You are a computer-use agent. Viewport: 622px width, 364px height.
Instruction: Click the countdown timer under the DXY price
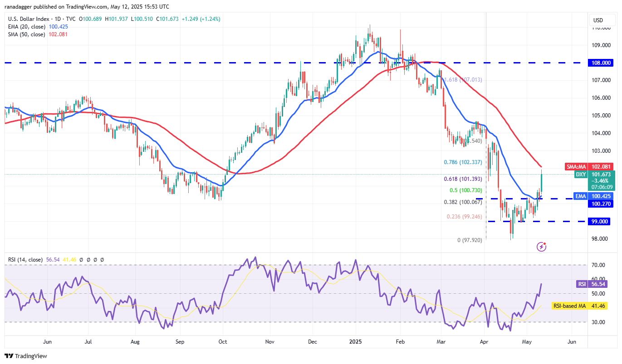(601, 187)
